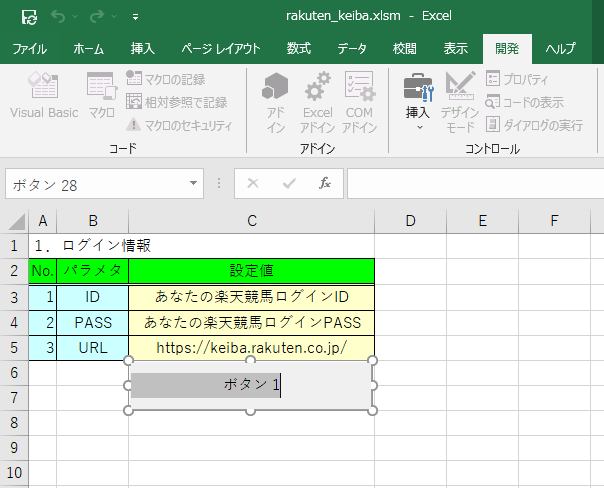604x488 pixels.
Task: Select row 1 header
Action: pyautogui.click(x=14, y=246)
